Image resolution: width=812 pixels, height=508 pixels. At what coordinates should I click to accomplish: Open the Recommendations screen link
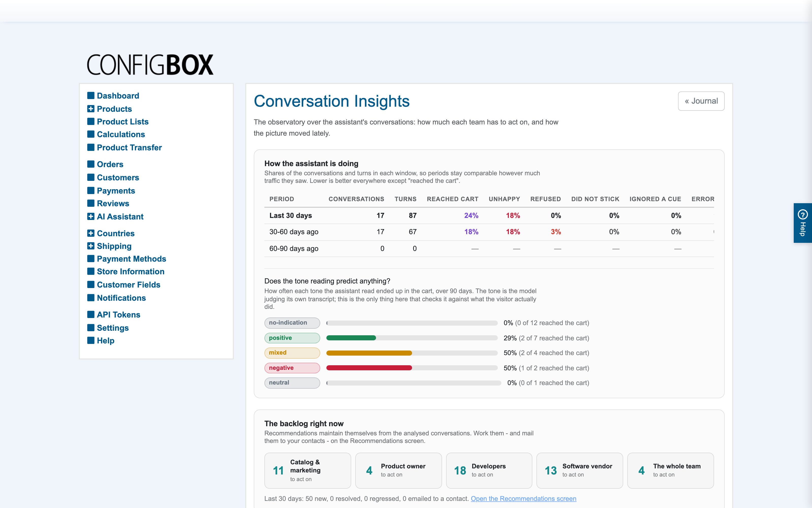click(523, 499)
